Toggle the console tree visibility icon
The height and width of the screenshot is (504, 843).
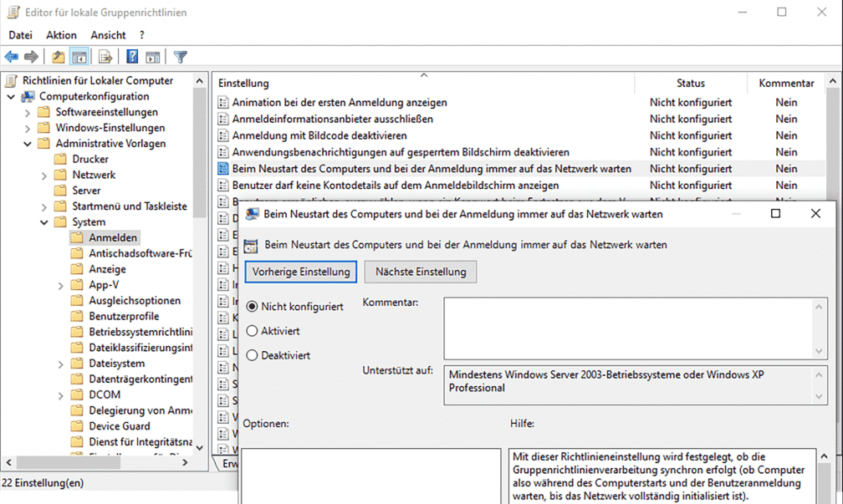coord(78,56)
